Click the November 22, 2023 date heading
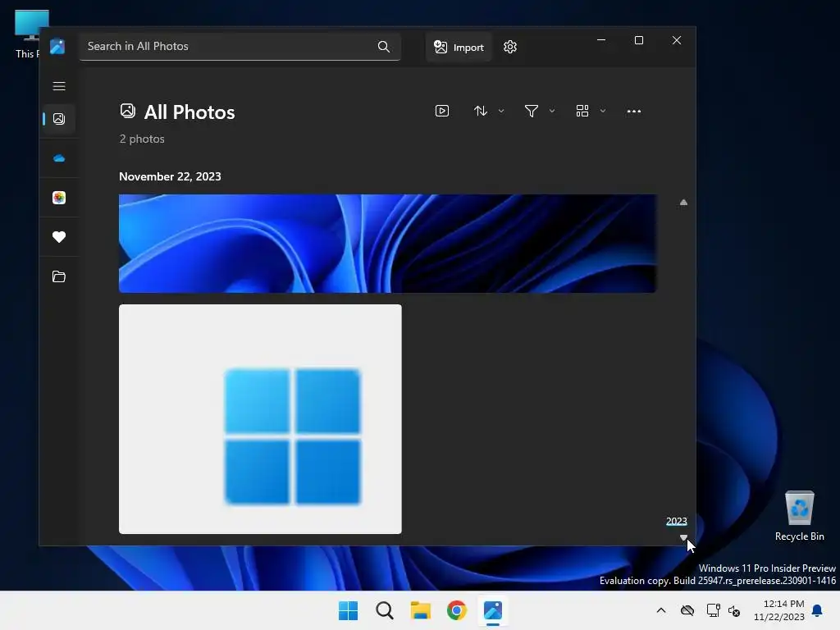Image resolution: width=840 pixels, height=630 pixels. point(170,176)
